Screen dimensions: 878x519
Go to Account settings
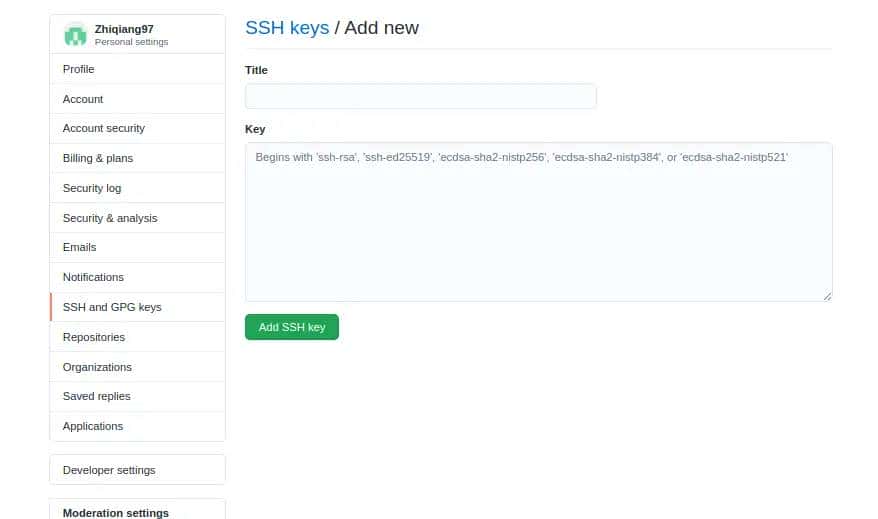[x=83, y=99]
